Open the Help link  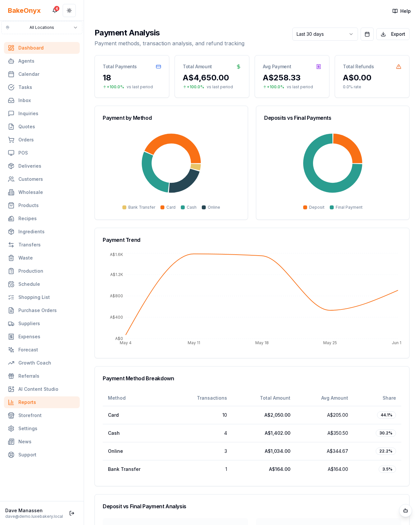[402, 11]
